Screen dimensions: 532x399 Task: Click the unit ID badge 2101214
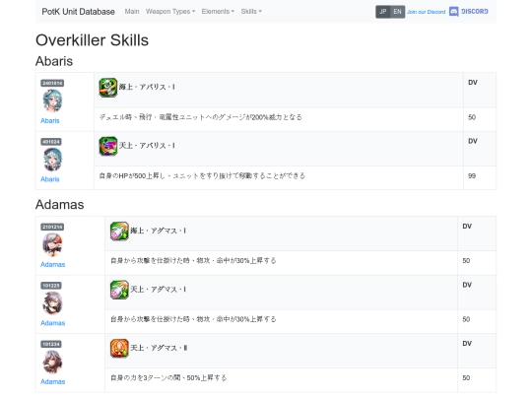52,227
